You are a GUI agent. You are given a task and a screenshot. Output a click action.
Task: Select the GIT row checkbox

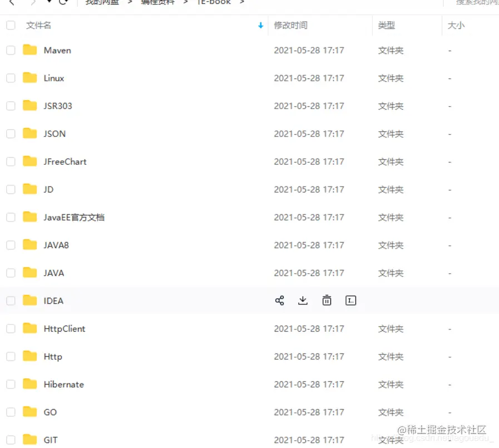click(x=9, y=440)
